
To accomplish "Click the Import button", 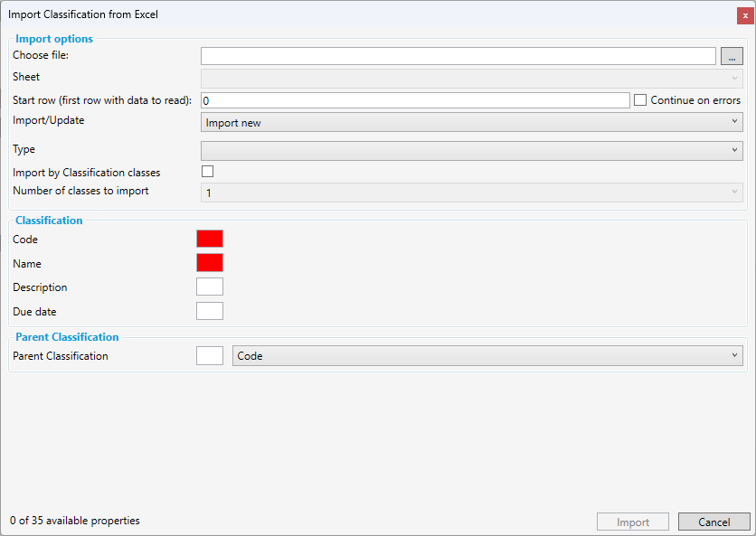I will click(x=632, y=522).
